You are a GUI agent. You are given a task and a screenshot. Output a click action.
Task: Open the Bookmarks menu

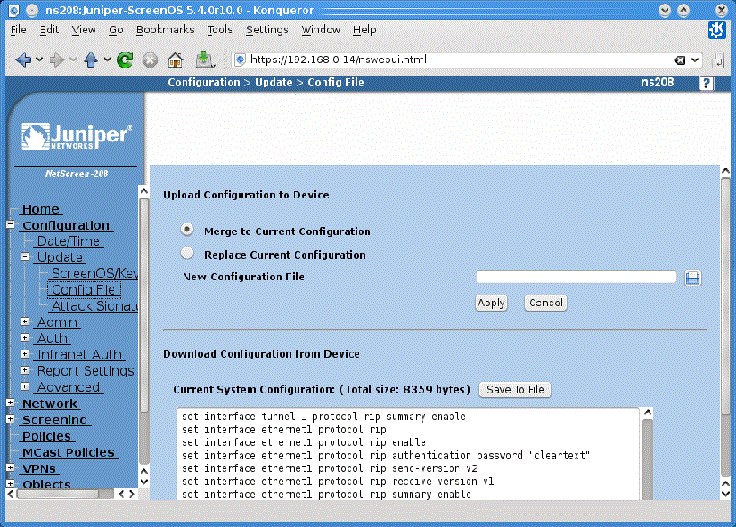[164, 29]
